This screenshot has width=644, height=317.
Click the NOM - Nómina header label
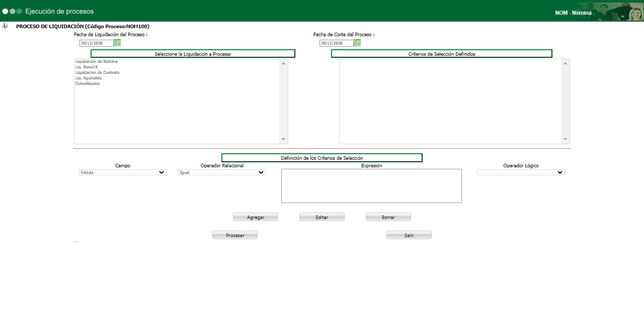[x=574, y=13]
